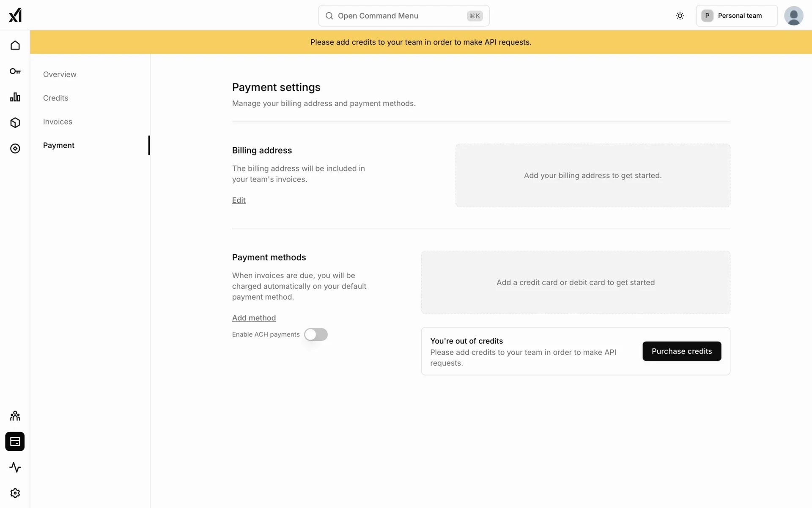812x508 pixels.
Task: Open the Home icon in sidebar
Action: pyautogui.click(x=15, y=45)
